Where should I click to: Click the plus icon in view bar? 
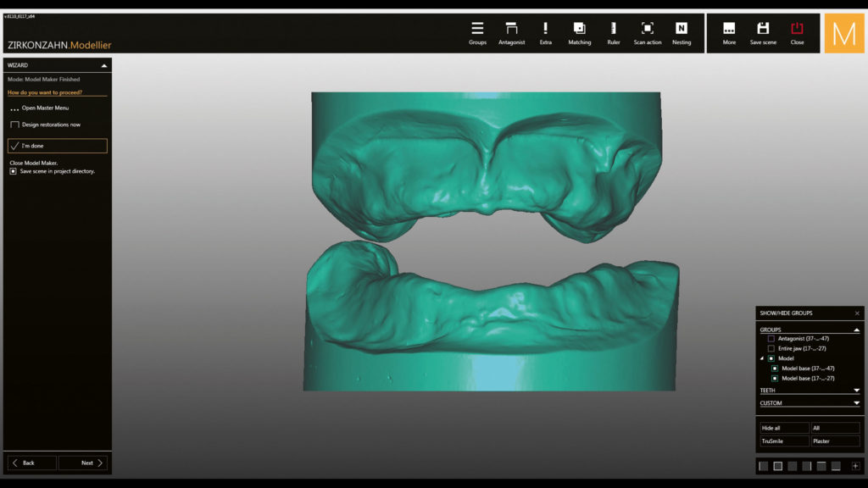(x=855, y=466)
